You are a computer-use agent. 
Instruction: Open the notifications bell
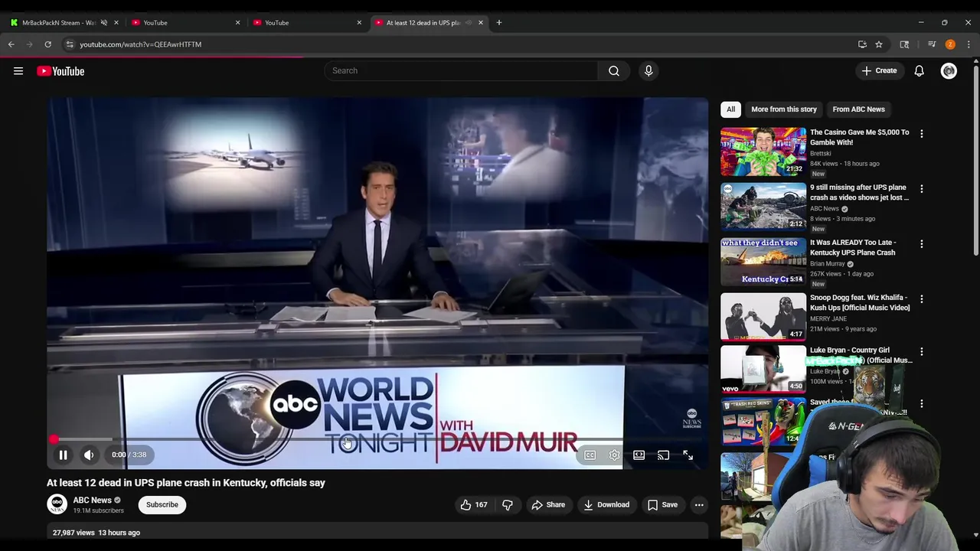(x=919, y=70)
